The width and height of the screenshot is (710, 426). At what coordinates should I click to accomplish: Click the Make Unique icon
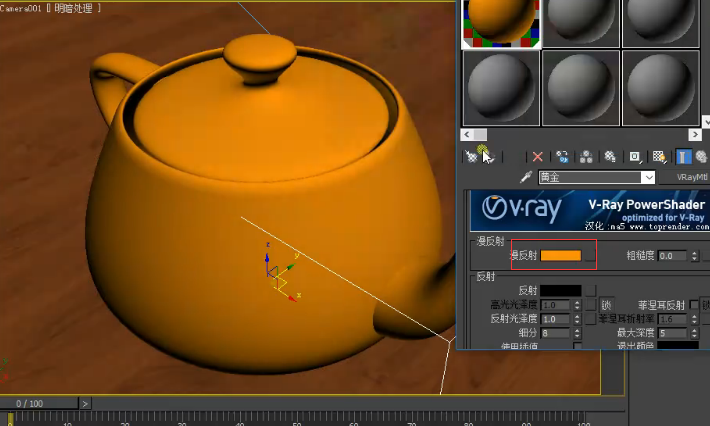point(586,156)
